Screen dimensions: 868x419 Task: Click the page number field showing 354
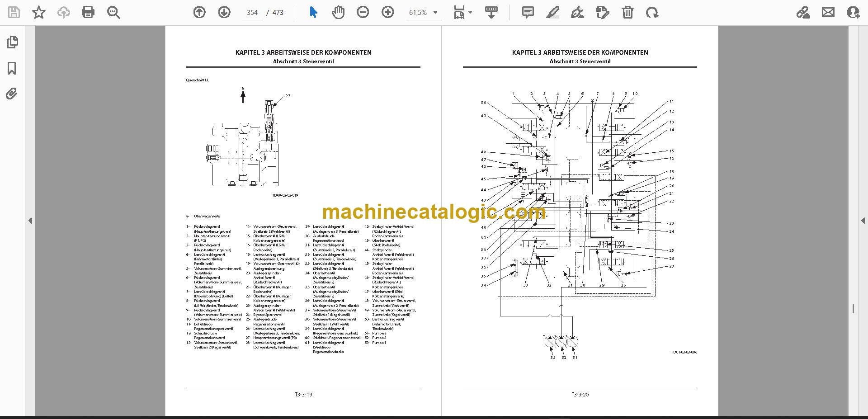[252, 13]
